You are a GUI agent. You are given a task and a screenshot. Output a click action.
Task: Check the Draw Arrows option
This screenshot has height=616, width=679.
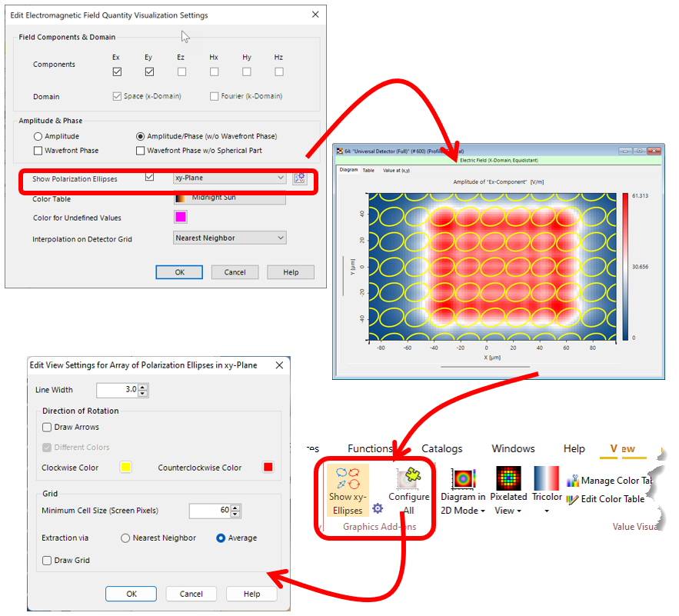(48, 428)
